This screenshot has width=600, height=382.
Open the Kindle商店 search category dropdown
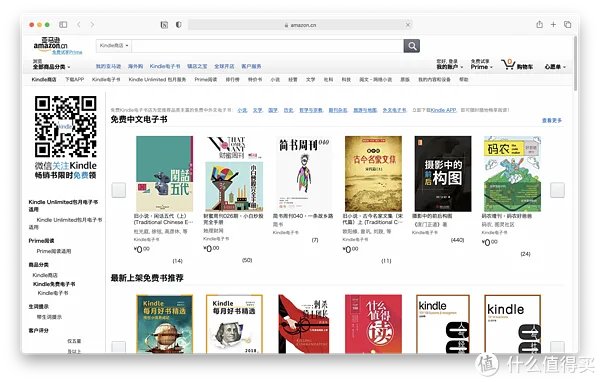[x=114, y=46]
